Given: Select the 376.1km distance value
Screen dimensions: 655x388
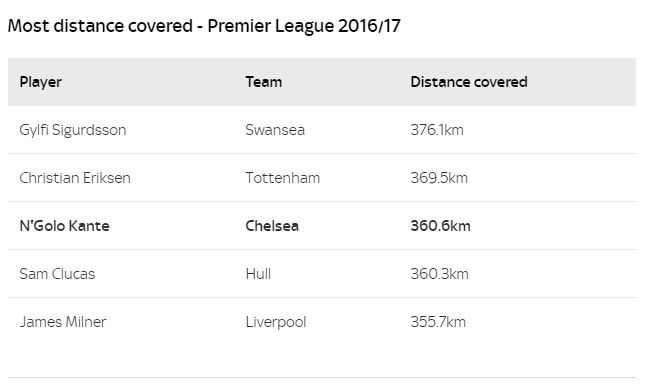Looking at the screenshot, I should tap(437, 130).
